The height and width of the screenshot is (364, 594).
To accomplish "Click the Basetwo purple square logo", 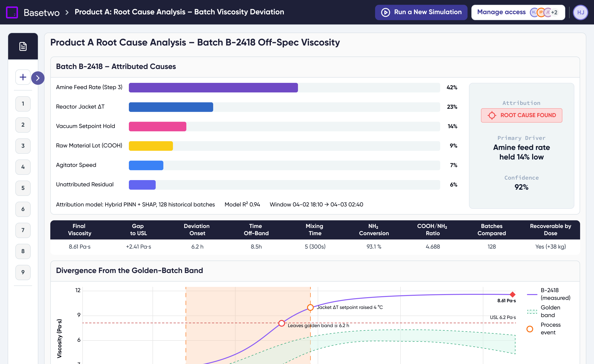I will pos(12,12).
